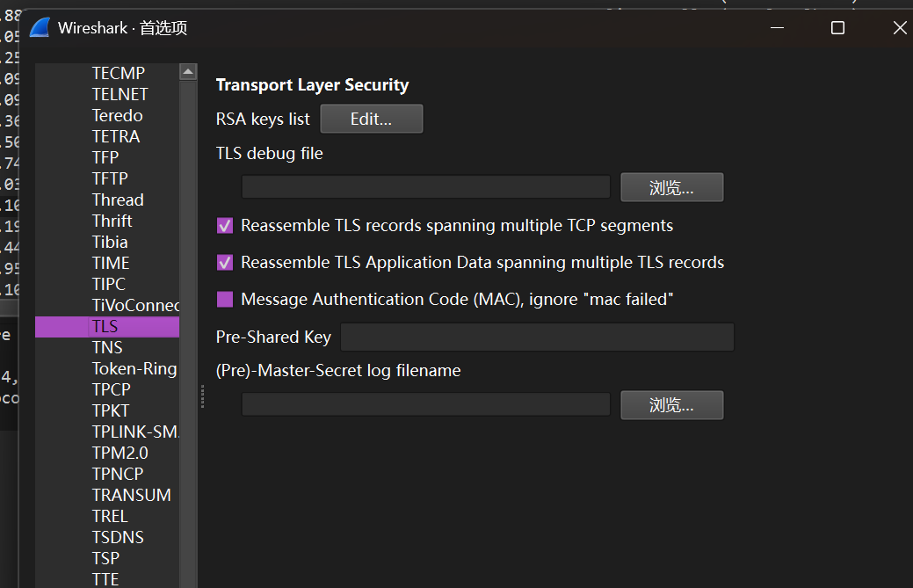Click the Wireshark shark fin icon
The image size is (913, 588).
click(40, 28)
